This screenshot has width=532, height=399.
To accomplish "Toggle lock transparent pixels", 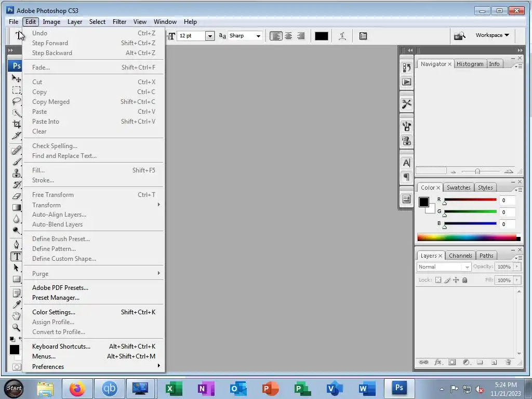I will pyautogui.click(x=438, y=280).
